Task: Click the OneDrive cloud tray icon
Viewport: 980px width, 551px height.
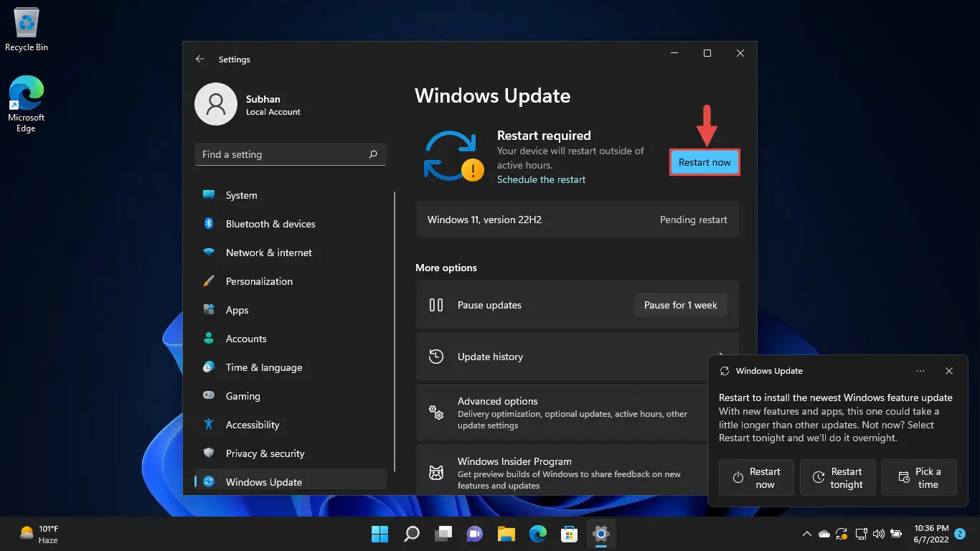Action: pos(824,534)
